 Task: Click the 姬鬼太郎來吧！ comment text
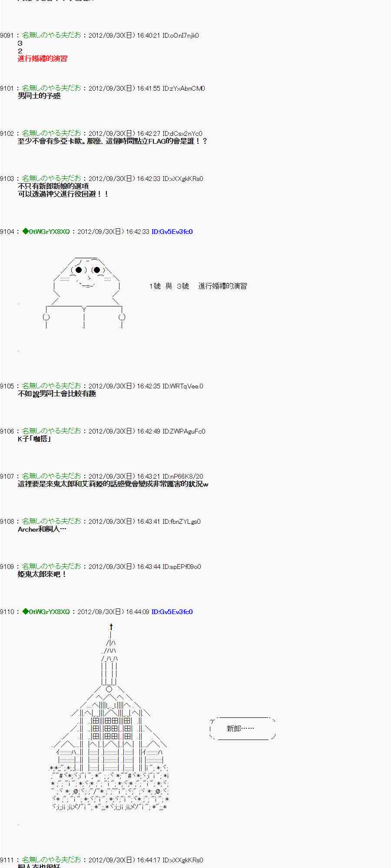(x=42, y=574)
